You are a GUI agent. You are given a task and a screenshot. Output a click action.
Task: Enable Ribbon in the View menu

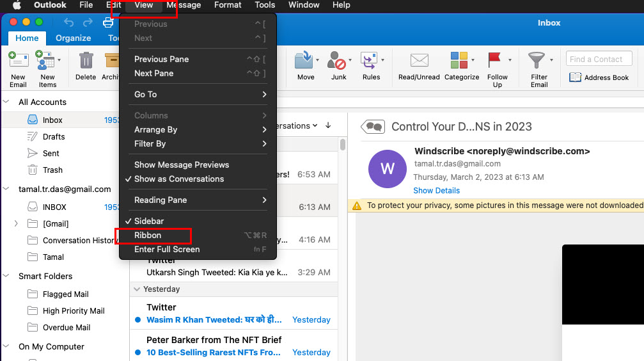click(x=148, y=235)
